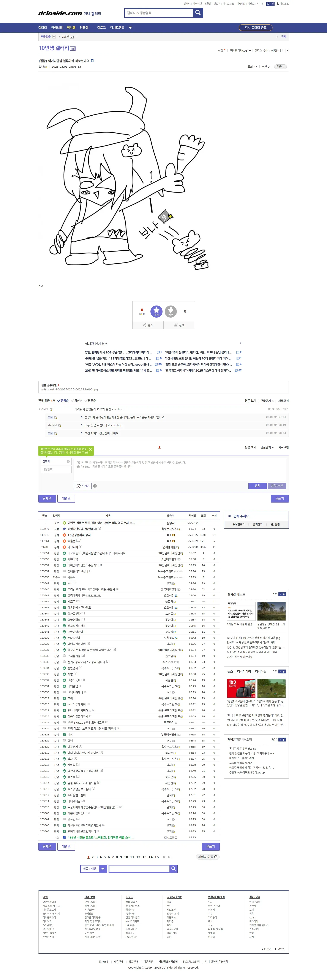Go to next 실시간 베스트 page arrow
327x980 pixels.
284,594
